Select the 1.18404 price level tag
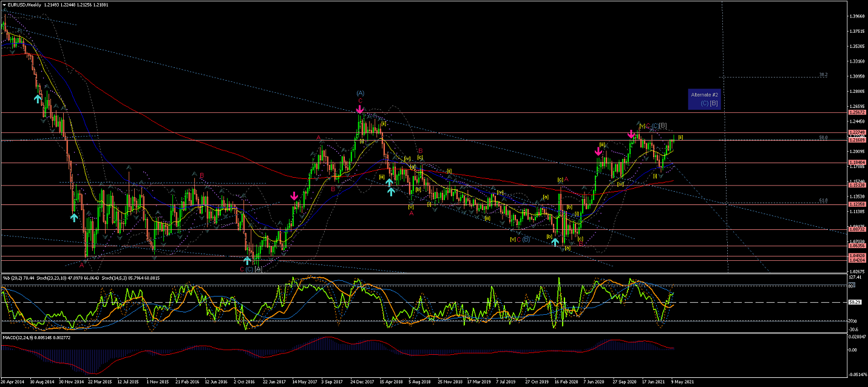868x387 pixels. coord(856,163)
